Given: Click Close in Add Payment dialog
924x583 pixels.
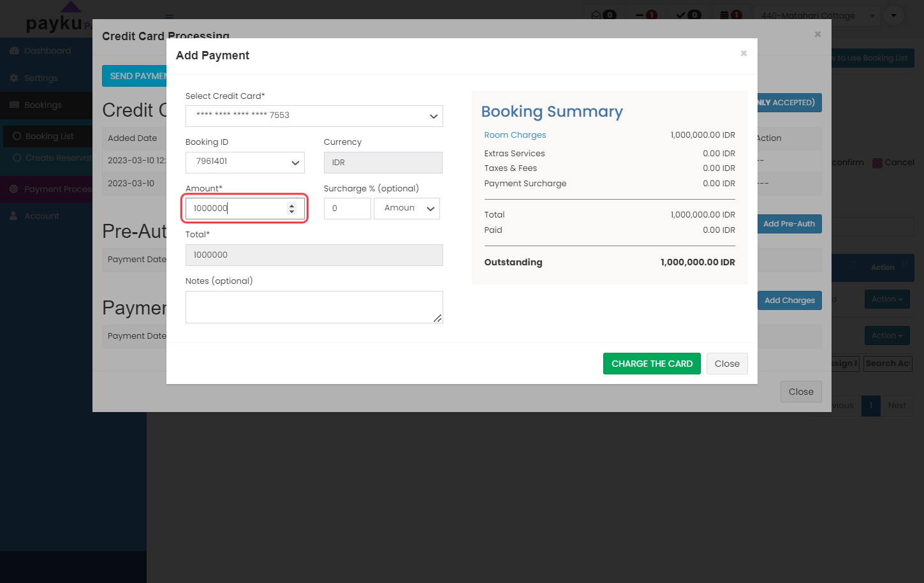Looking at the screenshot, I should [727, 364].
